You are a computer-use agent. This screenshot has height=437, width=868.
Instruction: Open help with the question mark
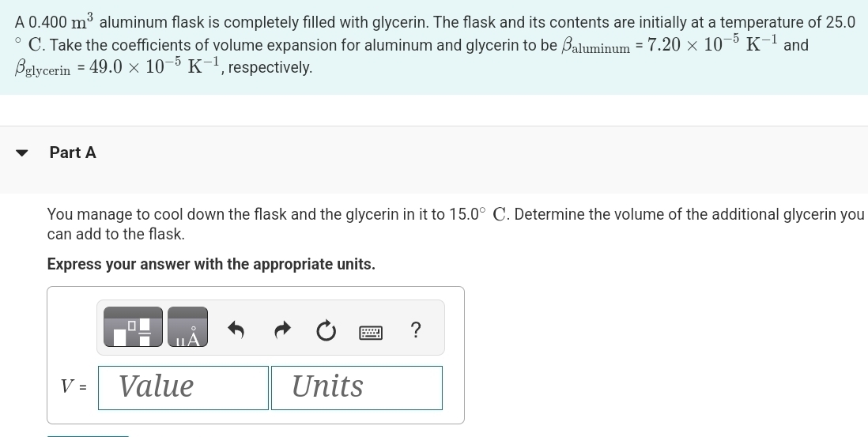pos(416,329)
